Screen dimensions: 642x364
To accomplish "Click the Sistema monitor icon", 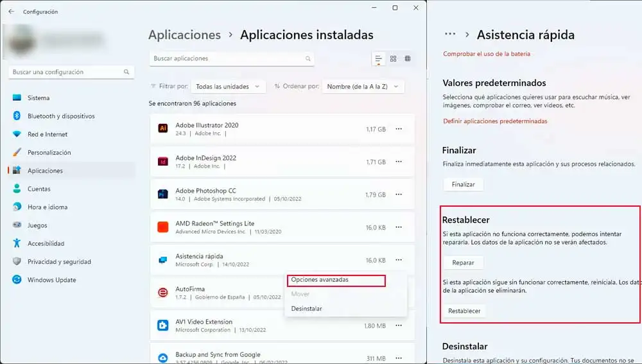I will (x=17, y=98).
